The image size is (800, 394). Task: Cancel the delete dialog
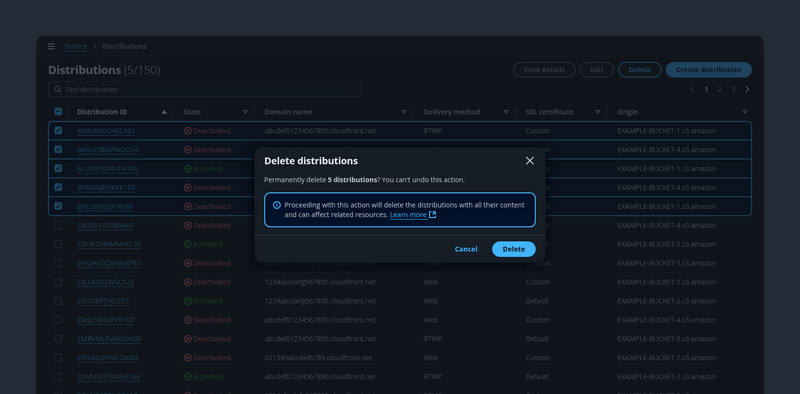tap(466, 249)
